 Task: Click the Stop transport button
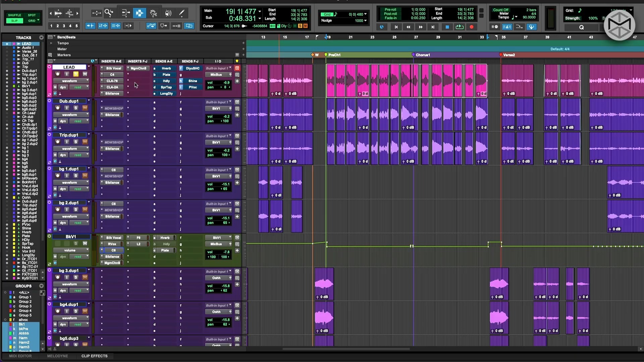tap(447, 27)
